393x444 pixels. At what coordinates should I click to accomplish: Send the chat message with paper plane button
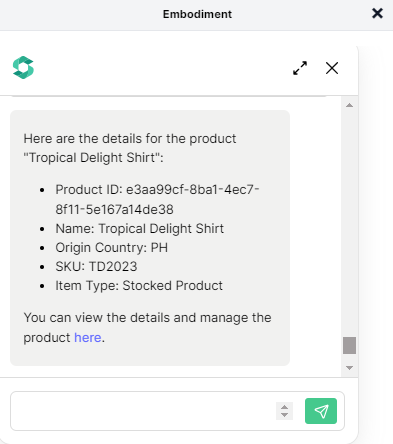coord(321,411)
